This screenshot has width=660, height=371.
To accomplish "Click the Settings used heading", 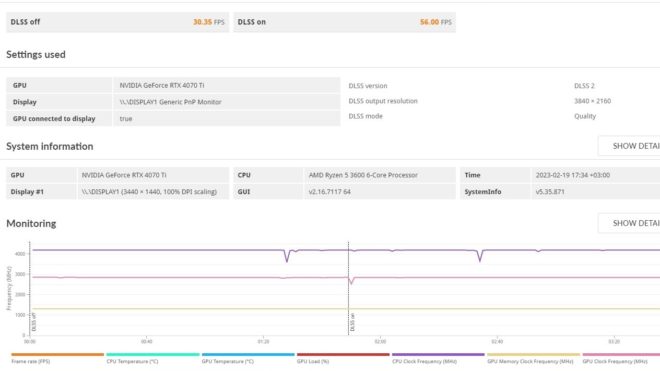I will pos(36,54).
